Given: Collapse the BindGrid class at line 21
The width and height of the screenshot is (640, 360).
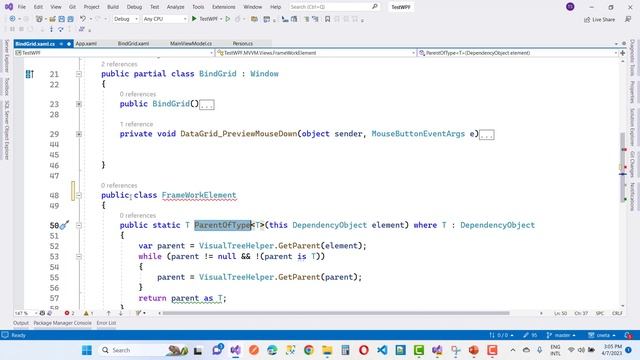Looking at the screenshot, I should click(79, 74).
